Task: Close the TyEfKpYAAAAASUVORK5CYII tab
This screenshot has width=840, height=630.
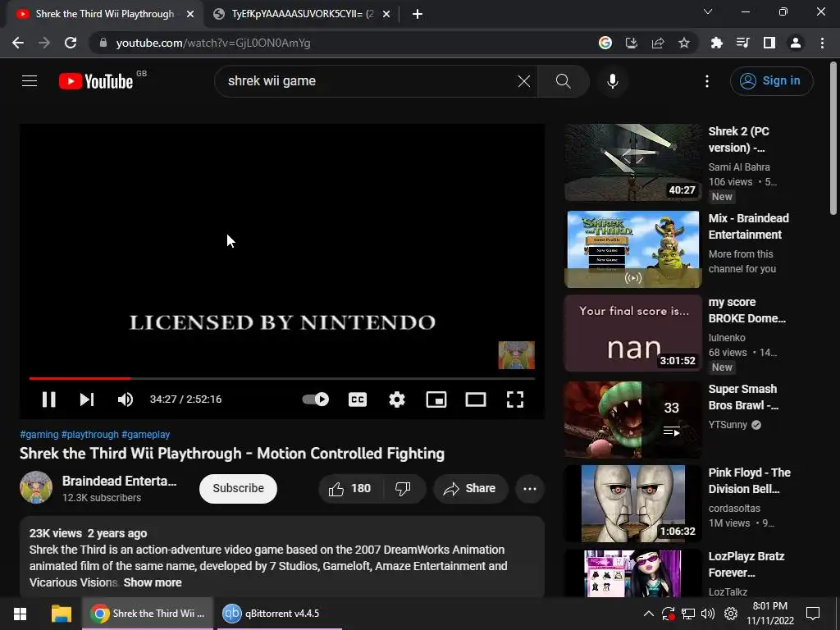Action: pyautogui.click(x=386, y=15)
